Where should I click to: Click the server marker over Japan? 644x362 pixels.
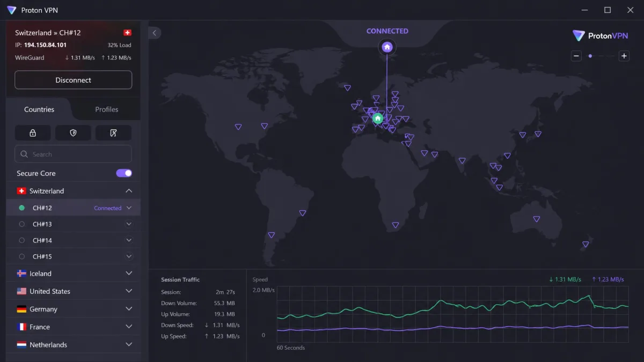pyautogui.click(x=538, y=134)
